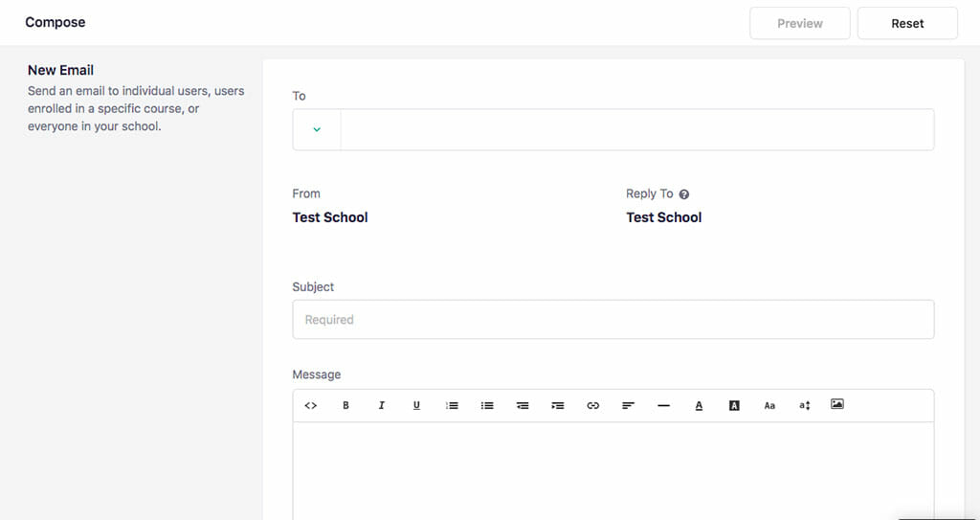980x520 pixels.
Task: Insert a horizontal line
Action: [x=664, y=405]
